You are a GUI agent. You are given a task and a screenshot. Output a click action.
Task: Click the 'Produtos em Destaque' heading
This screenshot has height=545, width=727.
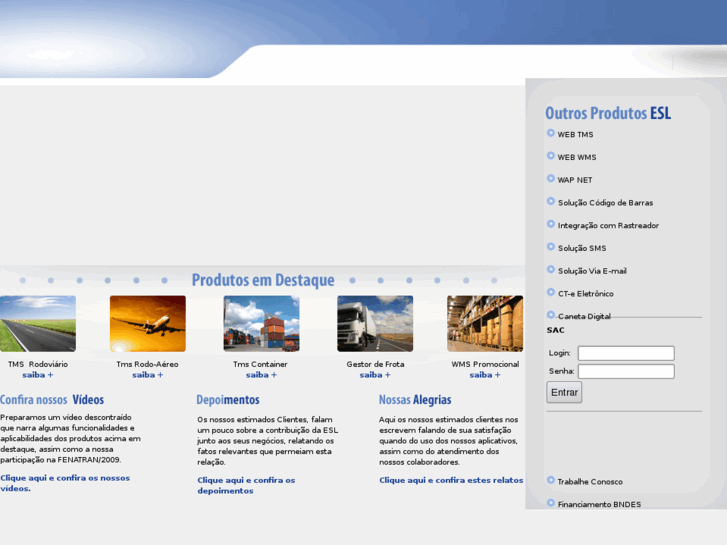tap(263, 280)
